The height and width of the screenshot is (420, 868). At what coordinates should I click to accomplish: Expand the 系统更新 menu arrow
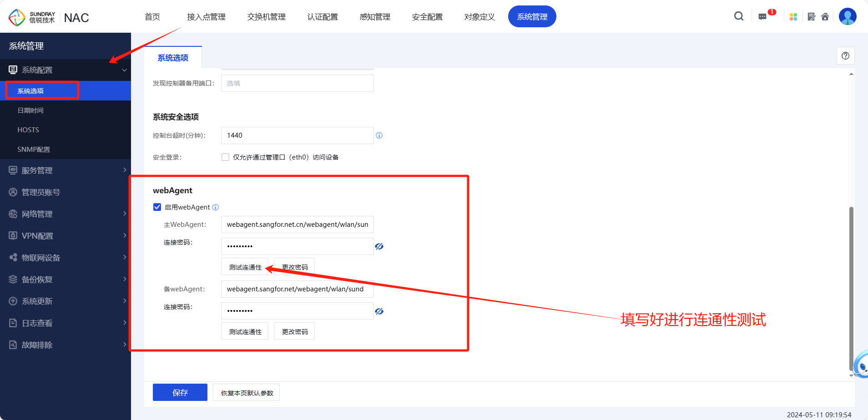pos(125,300)
